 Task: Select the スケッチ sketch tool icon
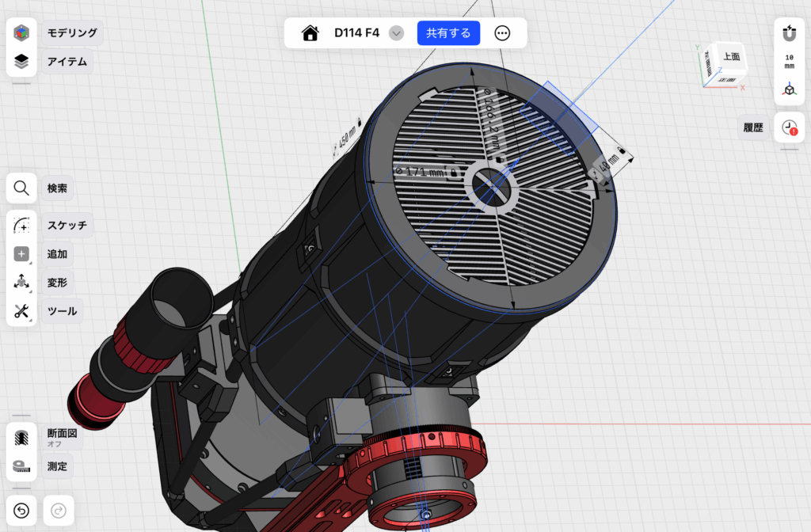[x=22, y=226]
